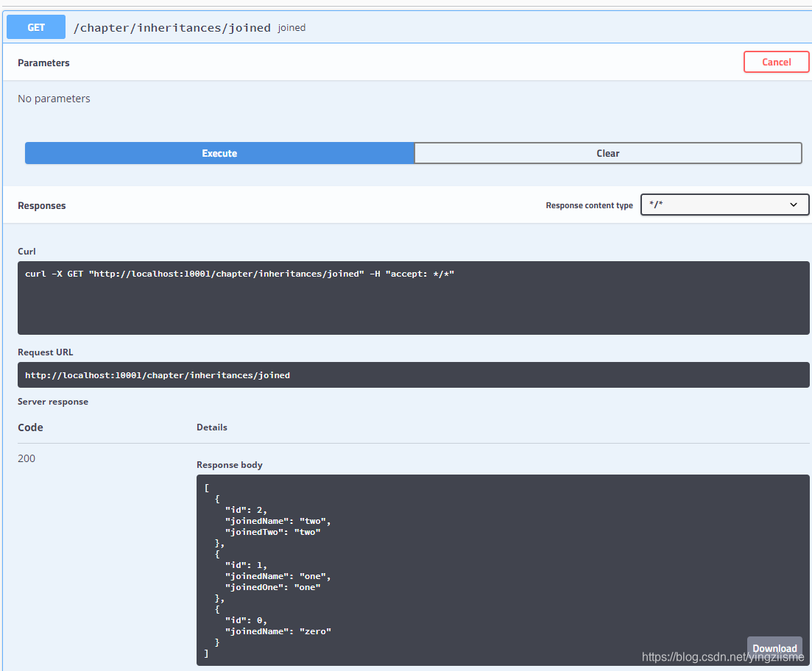Select the Request URL value

coord(158,375)
